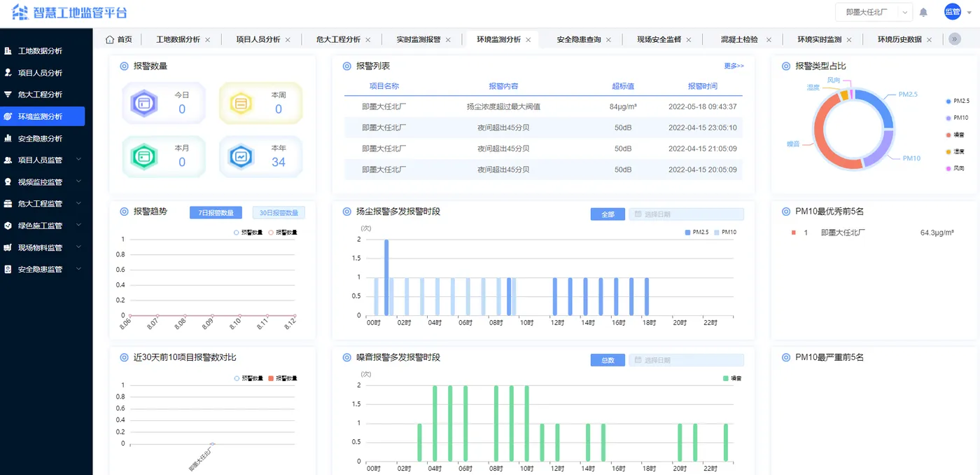Switch to 30日报警数量 view
The width and height of the screenshot is (980, 475).
tap(278, 212)
